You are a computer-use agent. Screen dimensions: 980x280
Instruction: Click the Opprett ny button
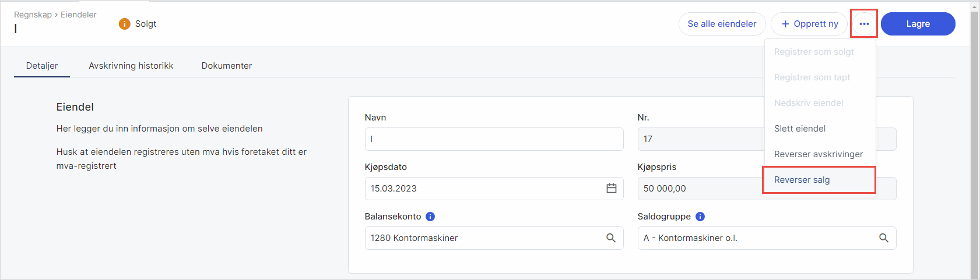click(809, 24)
